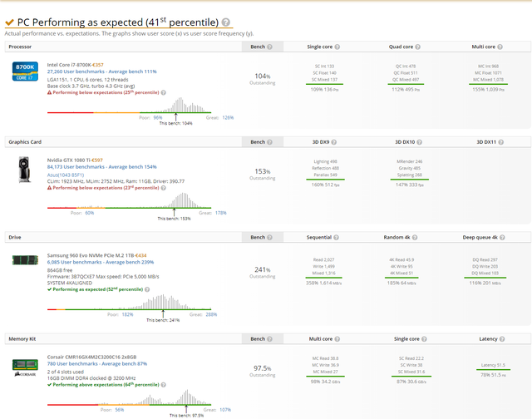
Task: Click help icon beside Drive Bench header
Action: click(x=269, y=238)
